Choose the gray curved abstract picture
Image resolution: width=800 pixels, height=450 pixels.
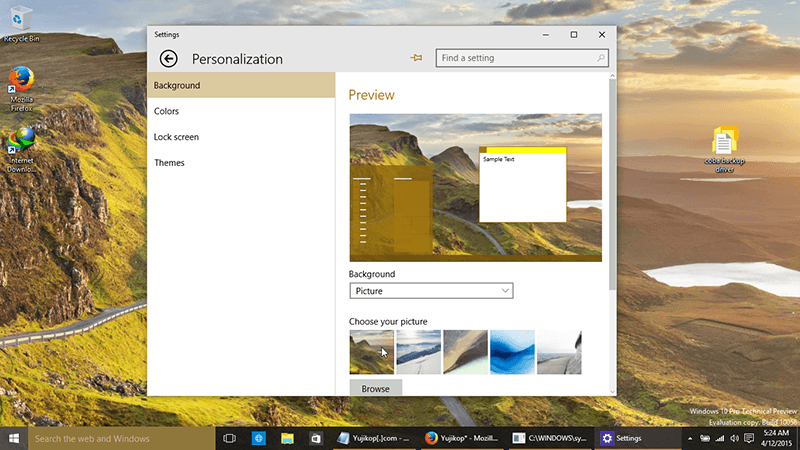(465, 352)
